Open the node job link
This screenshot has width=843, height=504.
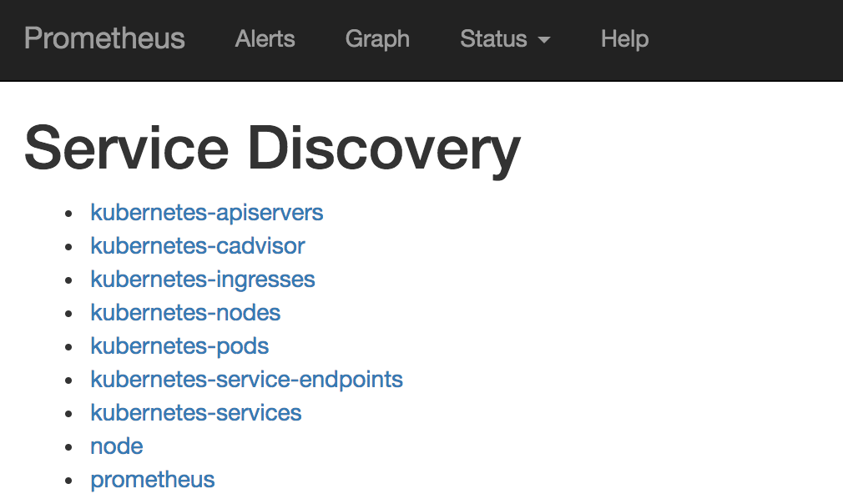click(117, 446)
